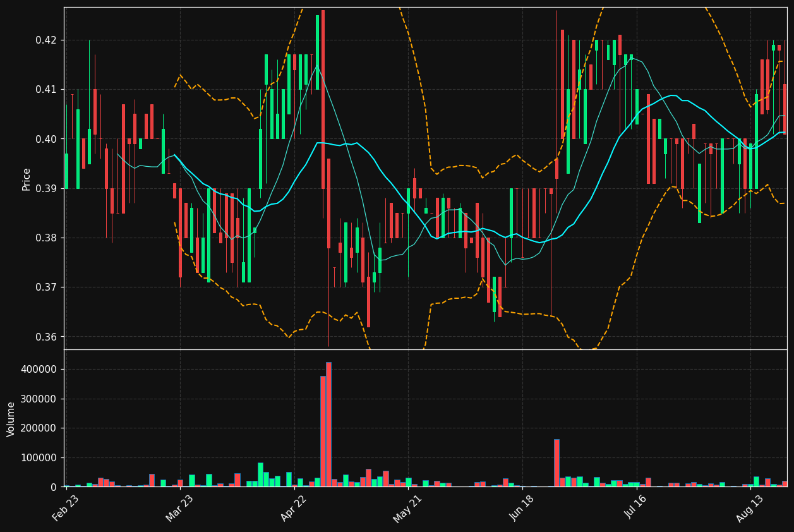Screen dimensions: 794x532
Task: Click the Apr 22 date label
Action: tap(294, 508)
